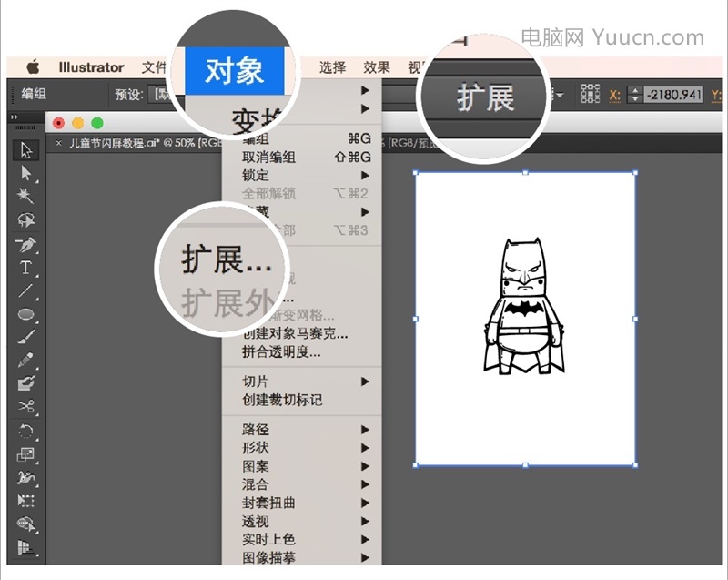728x580 pixels.
Task: Select the Line Segment tool
Action: tap(26, 290)
